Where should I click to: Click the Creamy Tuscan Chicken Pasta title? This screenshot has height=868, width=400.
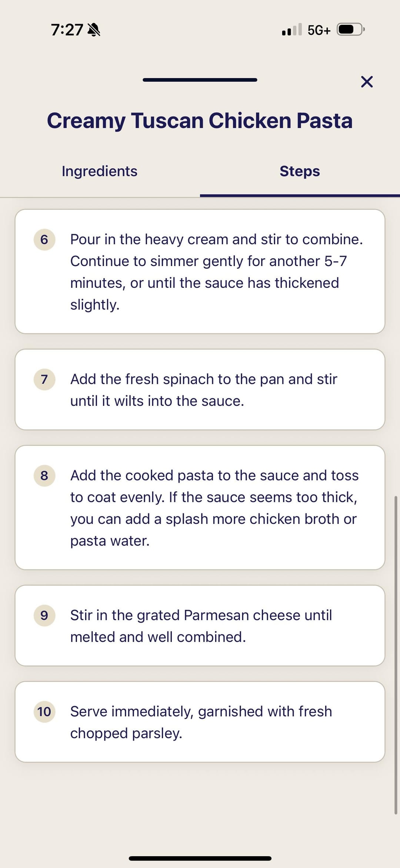tap(200, 121)
